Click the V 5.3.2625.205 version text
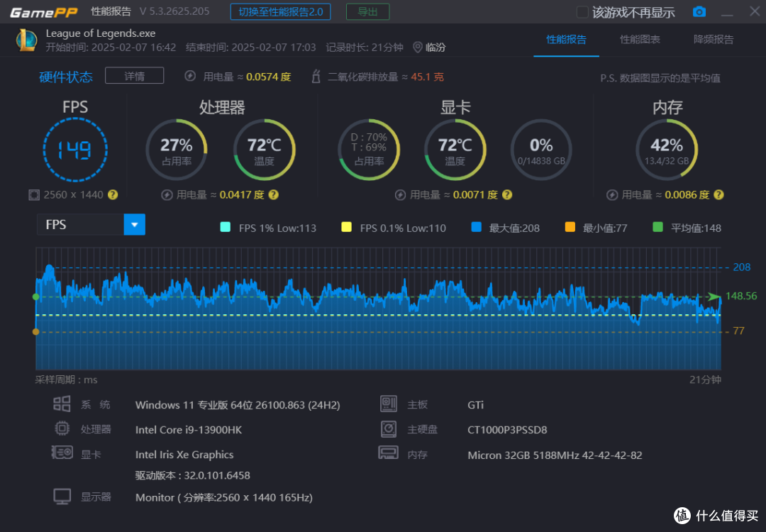 (x=174, y=11)
